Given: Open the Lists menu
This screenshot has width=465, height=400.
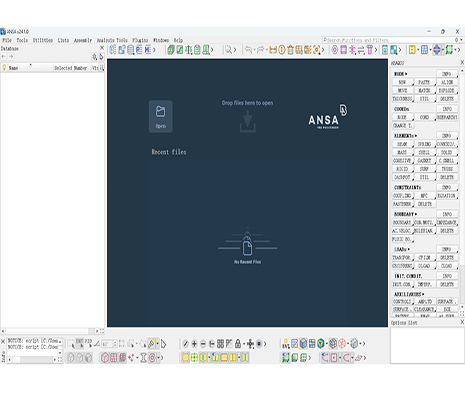Looking at the screenshot, I should pyautogui.click(x=63, y=40).
